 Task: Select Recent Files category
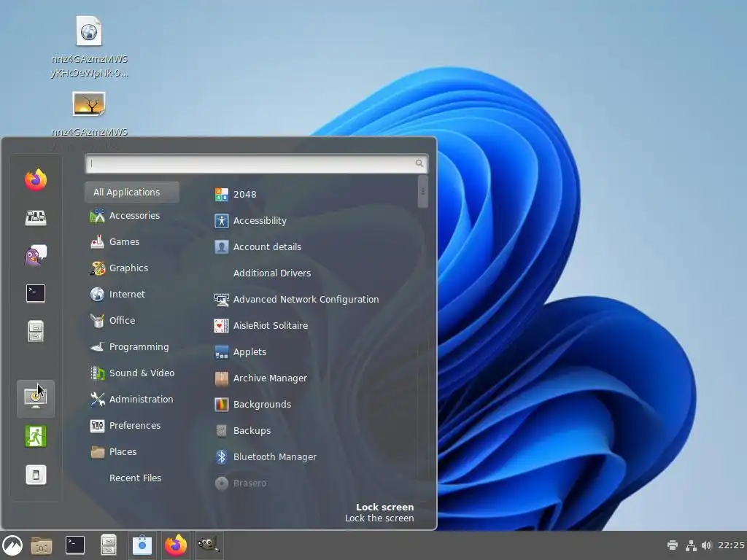pyautogui.click(x=135, y=478)
